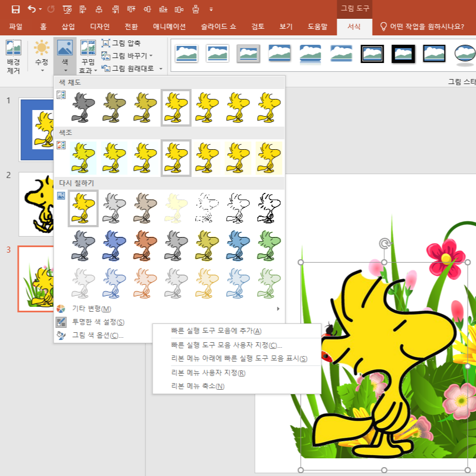The width and height of the screenshot is (476, 476).
Task: Apply the thick black frame picture style
Action: click(403, 54)
